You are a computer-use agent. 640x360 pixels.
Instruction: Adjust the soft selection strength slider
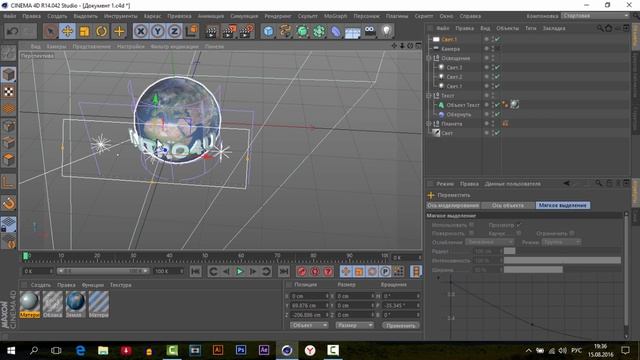562,260
